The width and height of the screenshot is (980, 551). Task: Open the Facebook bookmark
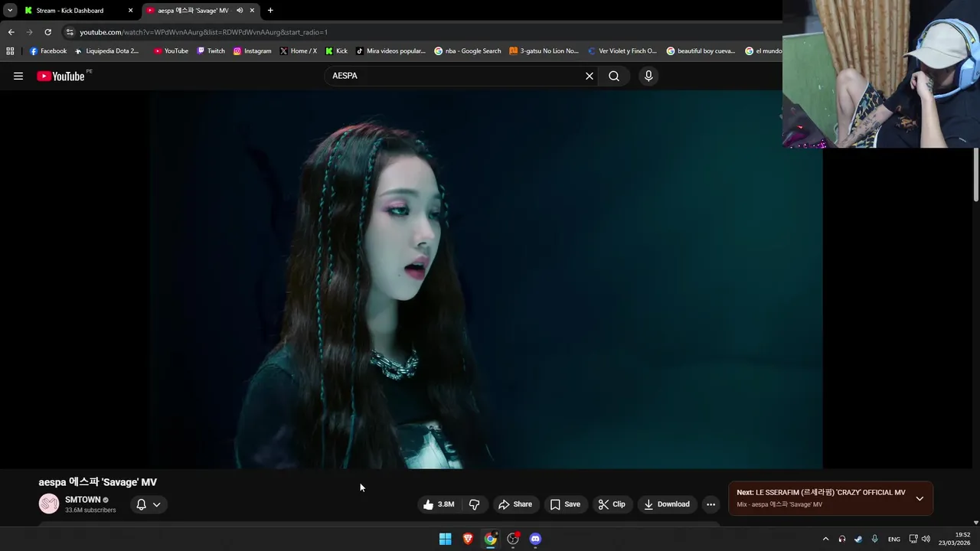coord(48,51)
